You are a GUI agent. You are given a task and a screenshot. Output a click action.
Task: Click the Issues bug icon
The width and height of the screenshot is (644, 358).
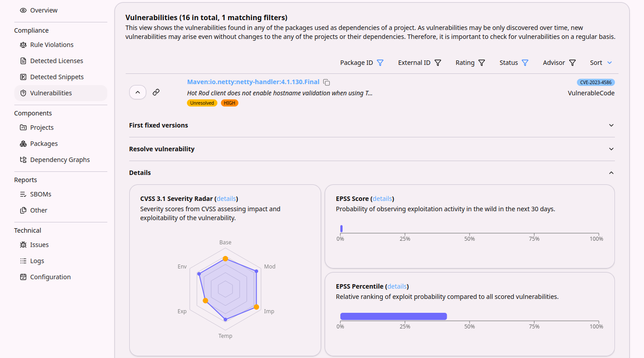[x=23, y=245]
